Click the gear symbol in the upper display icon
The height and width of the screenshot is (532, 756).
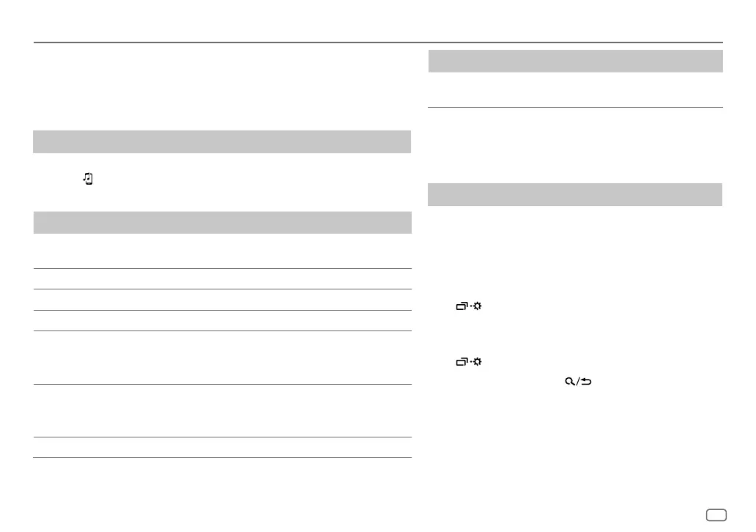point(478,306)
